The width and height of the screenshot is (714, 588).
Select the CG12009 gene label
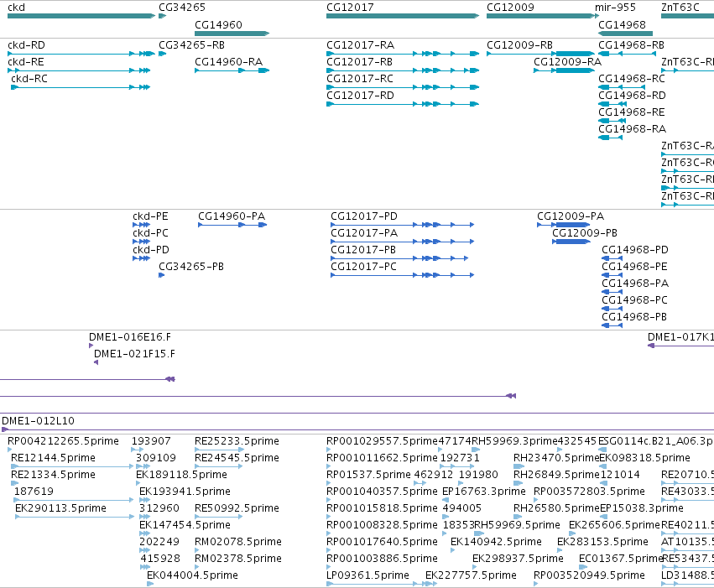(510, 8)
